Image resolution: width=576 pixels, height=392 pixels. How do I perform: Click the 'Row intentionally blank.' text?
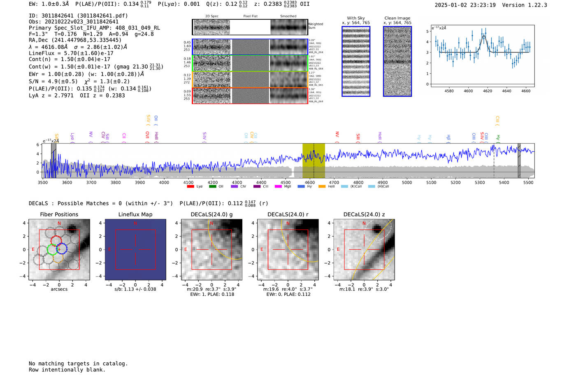[x=67, y=370]
